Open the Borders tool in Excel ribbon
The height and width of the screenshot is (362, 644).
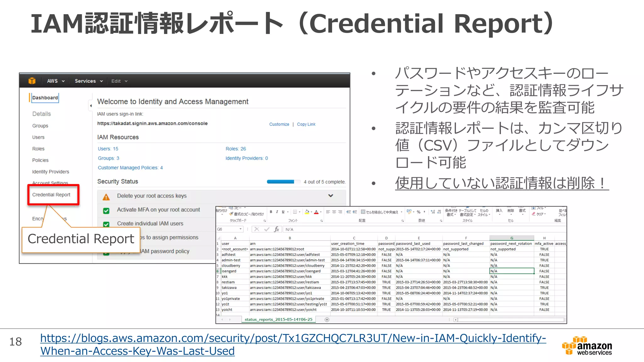click(295, 212)
